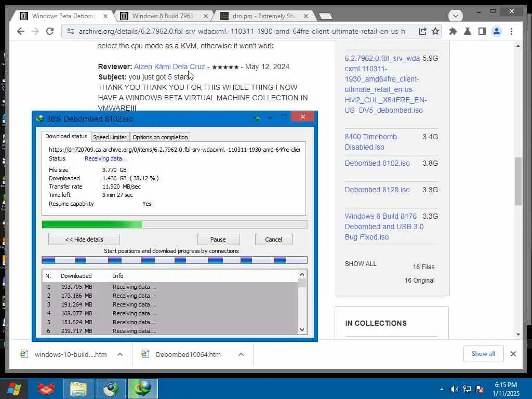Select connection row 1 with 193.795 MB
Screen dimensions: 532x399
[x=170, y=287]
